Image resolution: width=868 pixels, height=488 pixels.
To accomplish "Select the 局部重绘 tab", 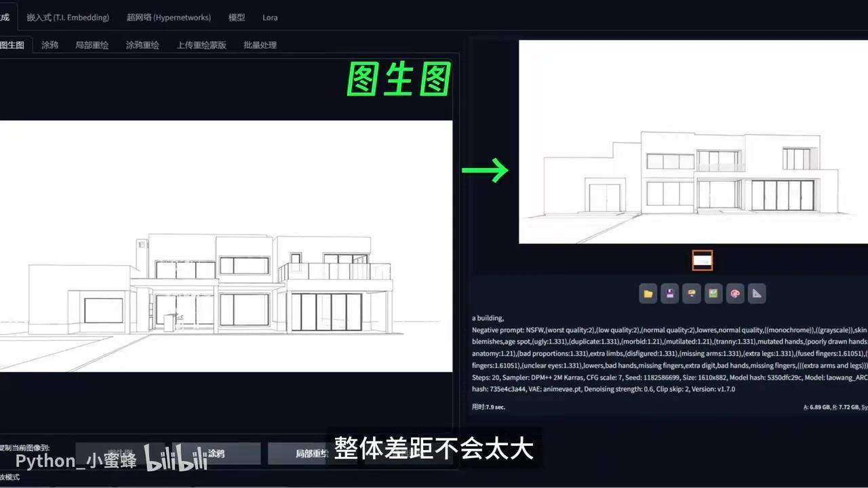I will click(92, 45).
